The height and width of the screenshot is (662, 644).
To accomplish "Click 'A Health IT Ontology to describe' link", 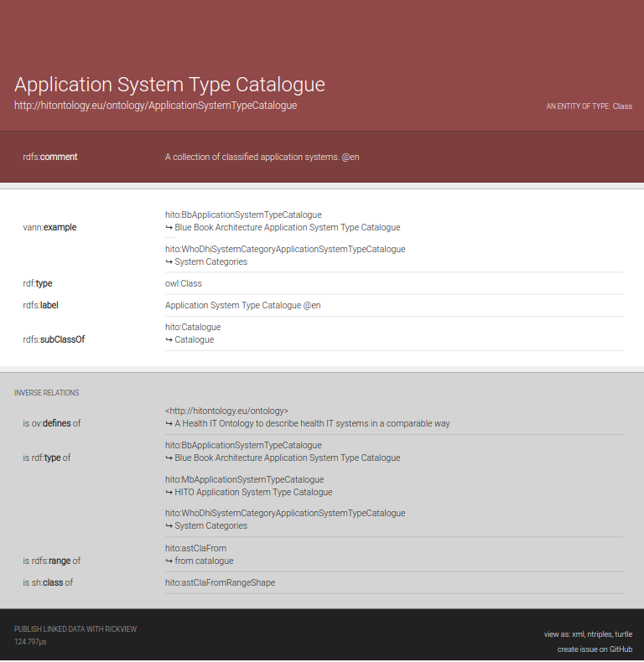I will 312,423.
